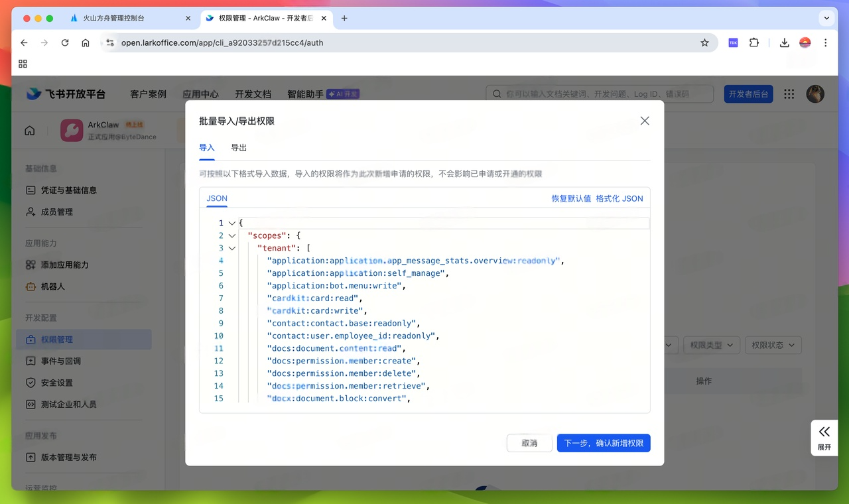Click the apps grid icon beside 开发者后台
The height and width of the screenshot is (504, 849).
789,94
